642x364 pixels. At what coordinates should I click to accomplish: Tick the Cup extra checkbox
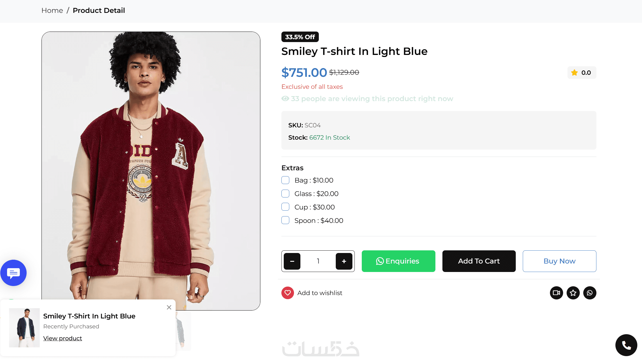285,207
